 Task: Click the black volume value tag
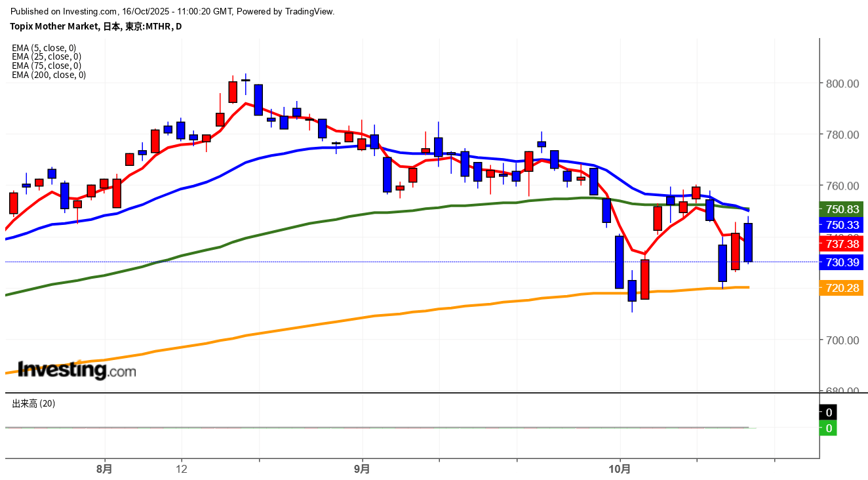[x=829, y=412]
